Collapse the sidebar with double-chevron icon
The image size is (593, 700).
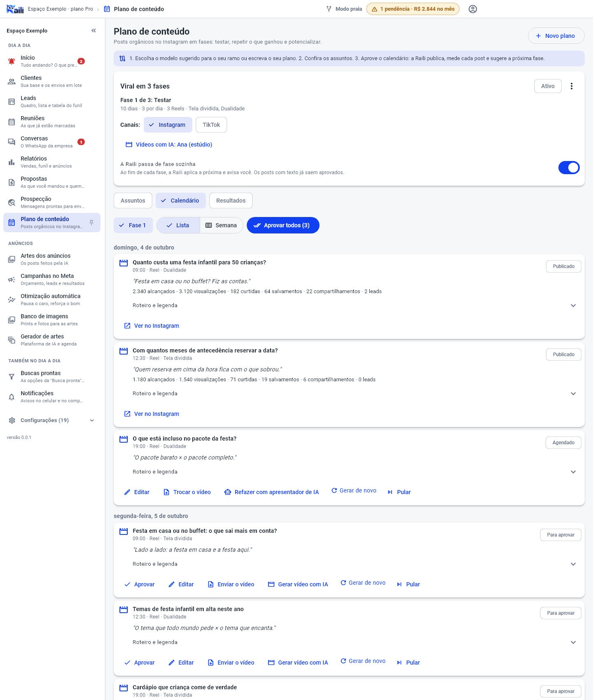(93, 30)
